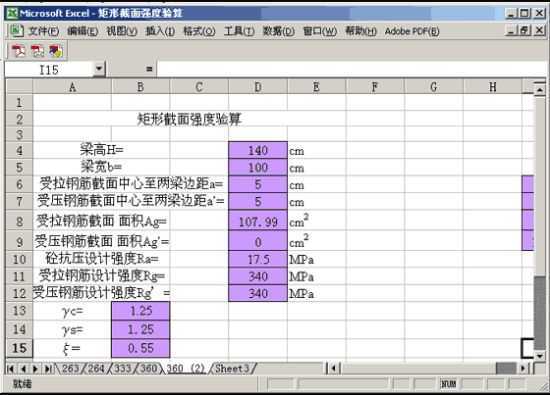Click the Excel workbook icon beside 文件 menu

(16, 31)
